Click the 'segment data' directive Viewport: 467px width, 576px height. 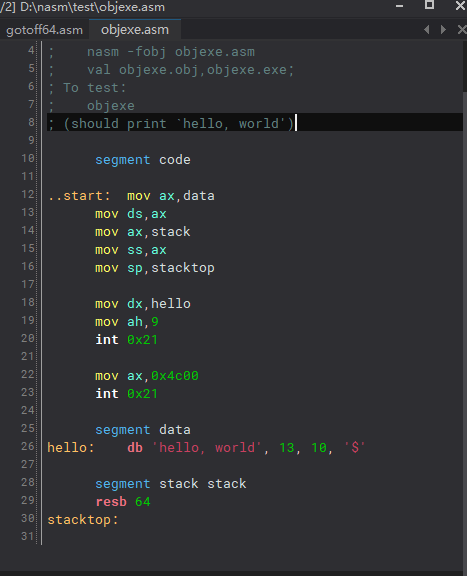[143, 430]
